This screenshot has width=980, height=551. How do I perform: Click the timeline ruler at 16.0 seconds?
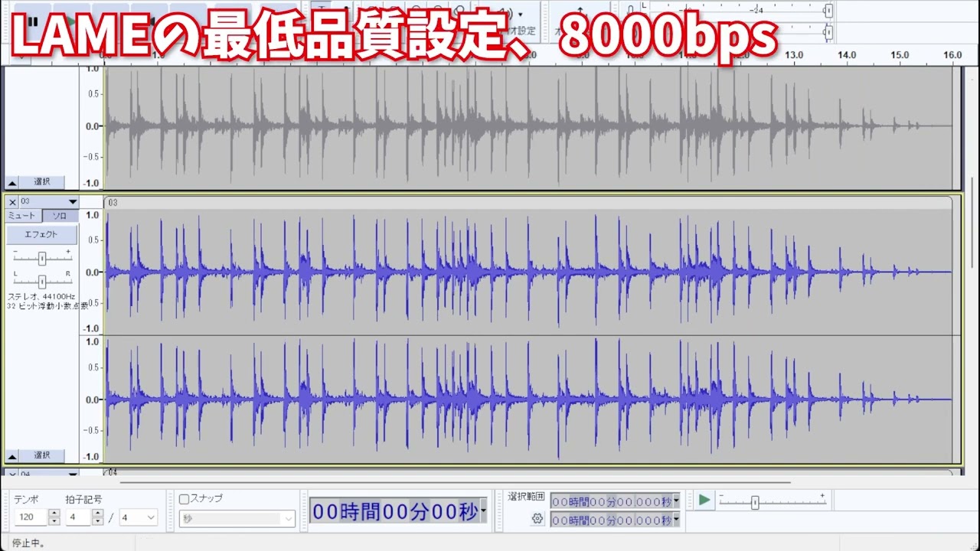(x=952, y=55)
